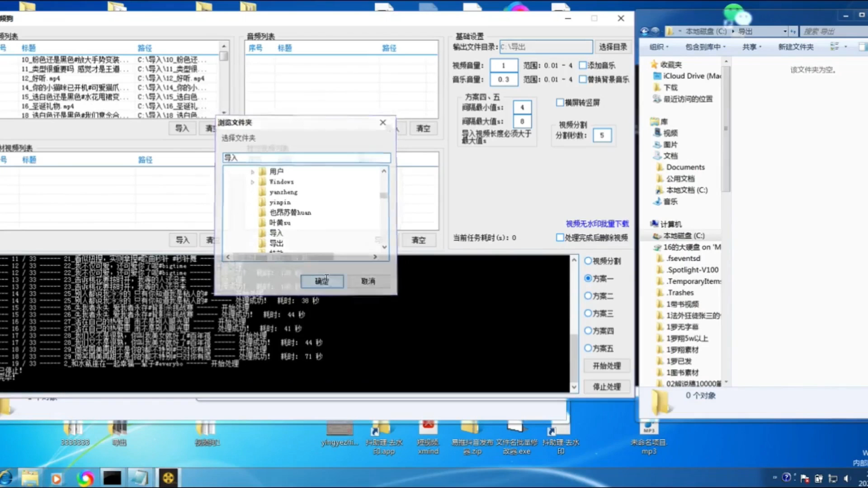
Task: Go forward in the Explorer window
Action: pyautogui.click(x=655, y=31)
